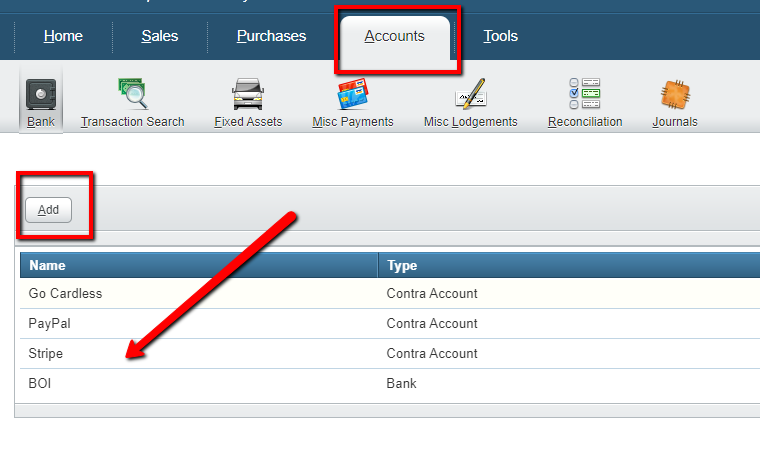Sort by the Name column header
760x462 pixels.
47,266
